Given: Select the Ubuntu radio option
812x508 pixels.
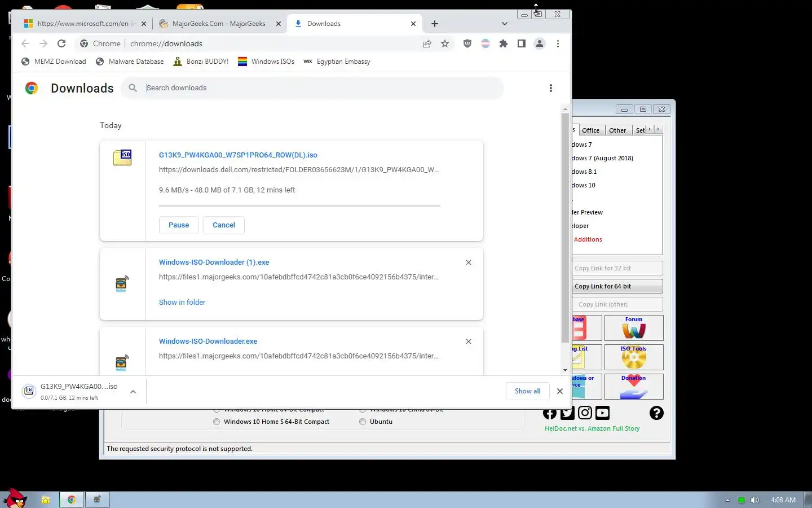Looking at the screenshot, I should [x=363, y=422].
